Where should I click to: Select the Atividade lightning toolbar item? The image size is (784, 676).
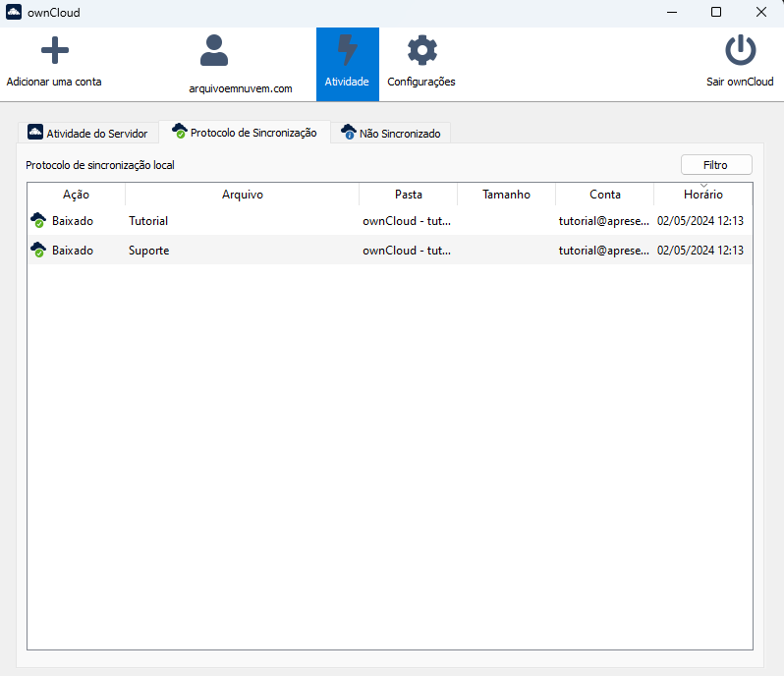[348, 64]
